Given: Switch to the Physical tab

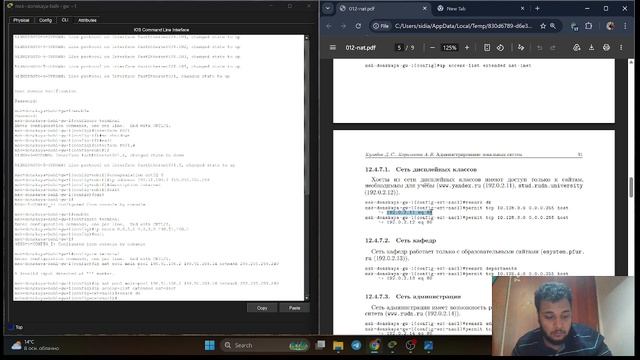Looking at the screenshot, I should point(21,20).
